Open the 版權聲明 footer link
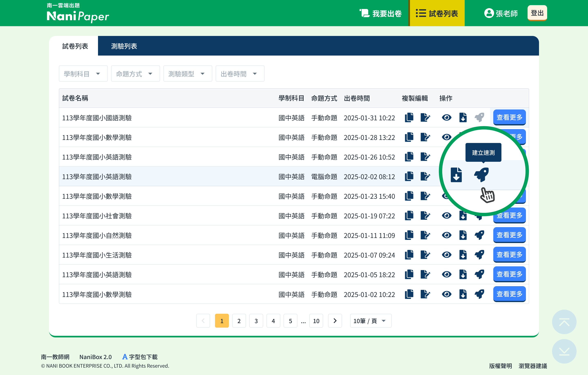Viewport: 588px width, 375px height. pos(501,366)
